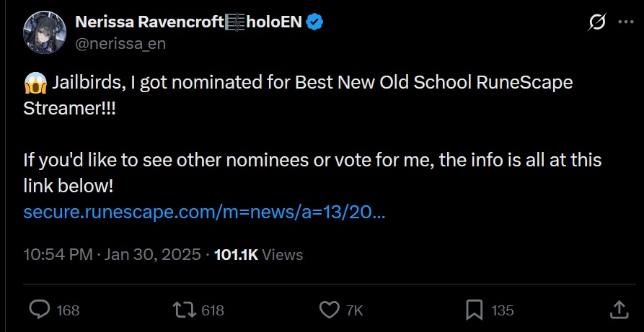Image resolution: width=644 pixels, height=332 pixels.
Task: Click the reply speech bubble icon
Action: click(39, 310)
